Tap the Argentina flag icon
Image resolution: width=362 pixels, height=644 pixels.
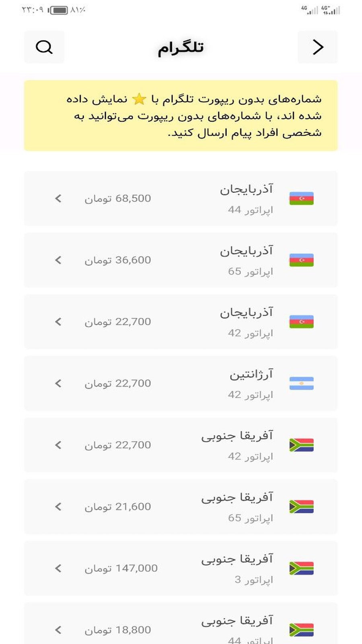coord(301,383)
